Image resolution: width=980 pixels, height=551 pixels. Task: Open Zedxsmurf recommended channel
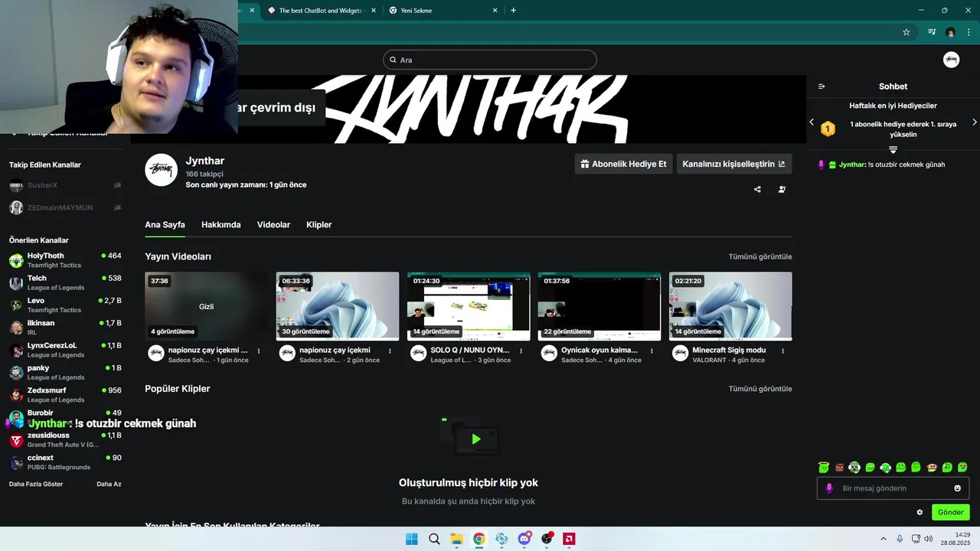(65, 395)
